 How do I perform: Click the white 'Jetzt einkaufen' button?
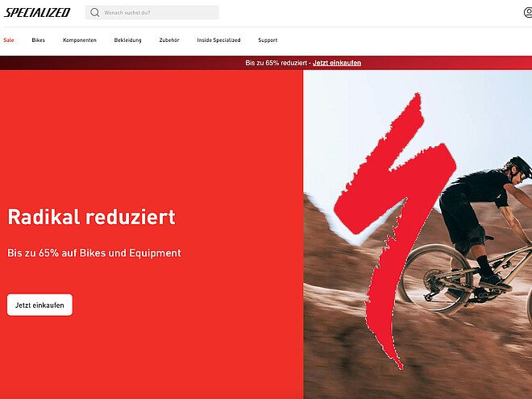(x=39, y=305)
